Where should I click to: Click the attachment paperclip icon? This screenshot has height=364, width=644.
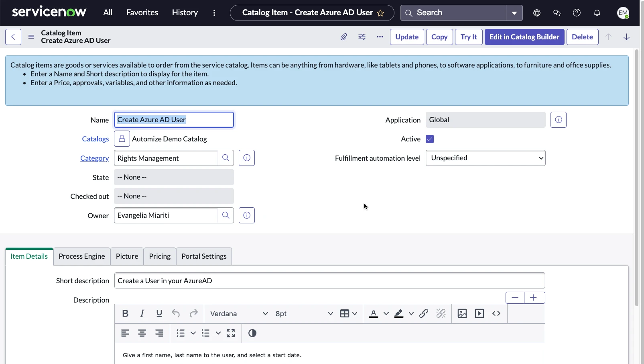(343, 37)
